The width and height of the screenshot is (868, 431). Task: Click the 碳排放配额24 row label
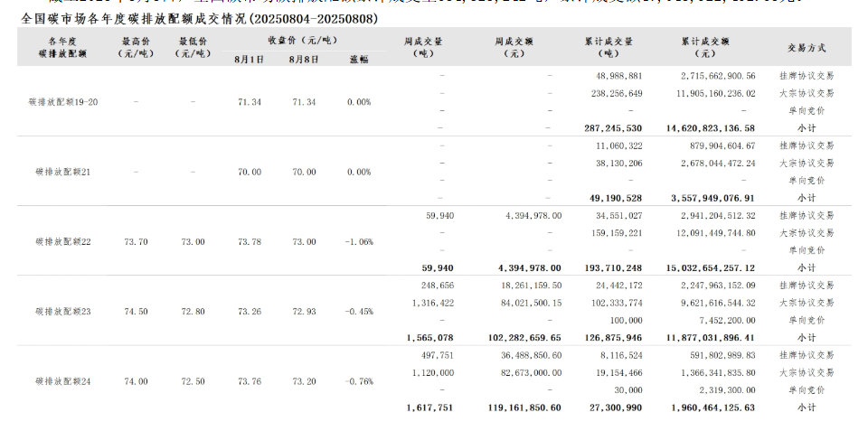63,381
